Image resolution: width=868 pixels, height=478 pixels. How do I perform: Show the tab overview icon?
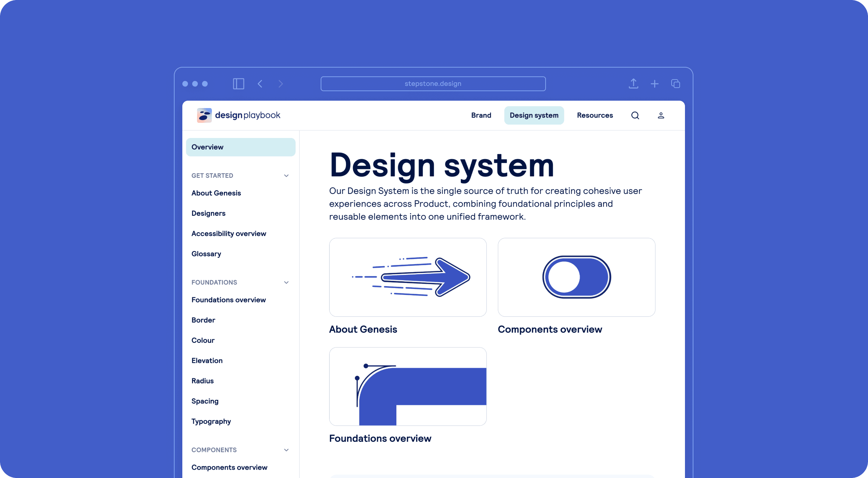click(x=675, y=84)
